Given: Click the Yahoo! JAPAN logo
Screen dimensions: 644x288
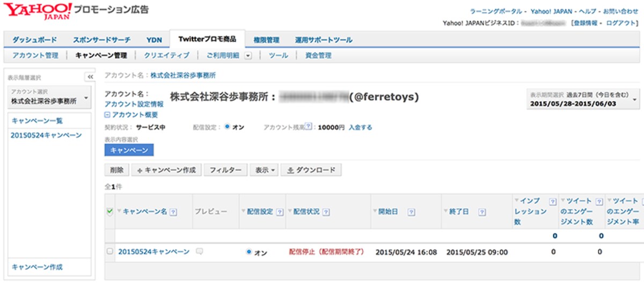Looking at the screenshot, I should [38, 10].
